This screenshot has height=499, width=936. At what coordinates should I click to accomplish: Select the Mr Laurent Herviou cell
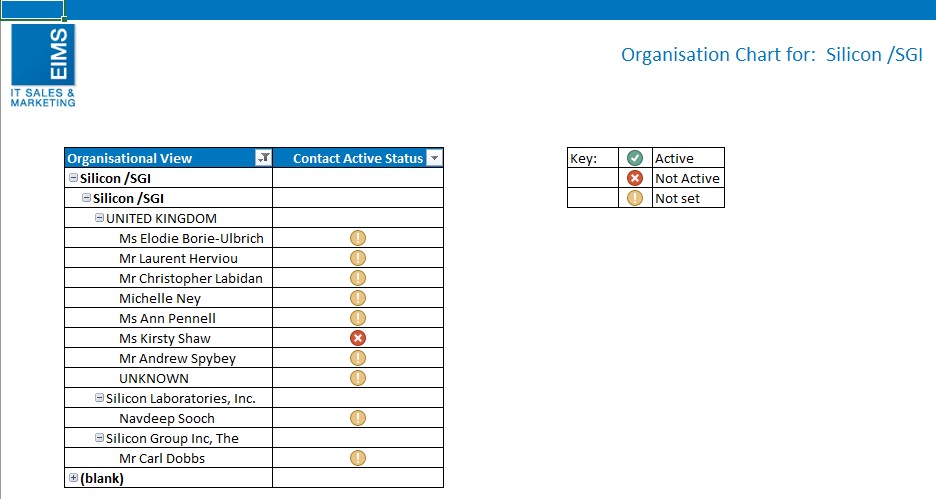tap(168, 258)
